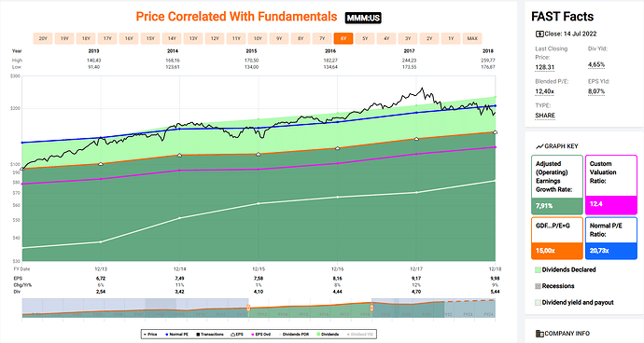Select the 17Y time range tab
This screenshot has width=644, height=343.
click(x=107, y=38)
